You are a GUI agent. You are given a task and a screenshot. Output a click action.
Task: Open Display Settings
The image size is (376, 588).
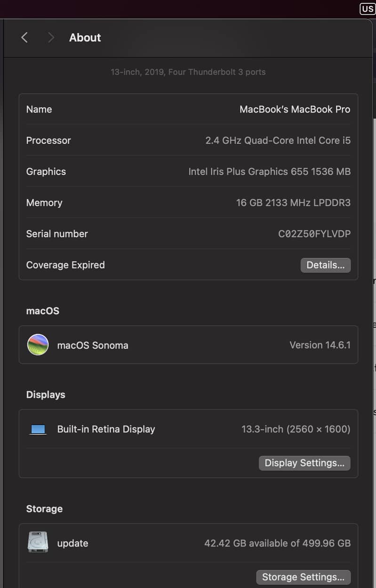(304, 463)
